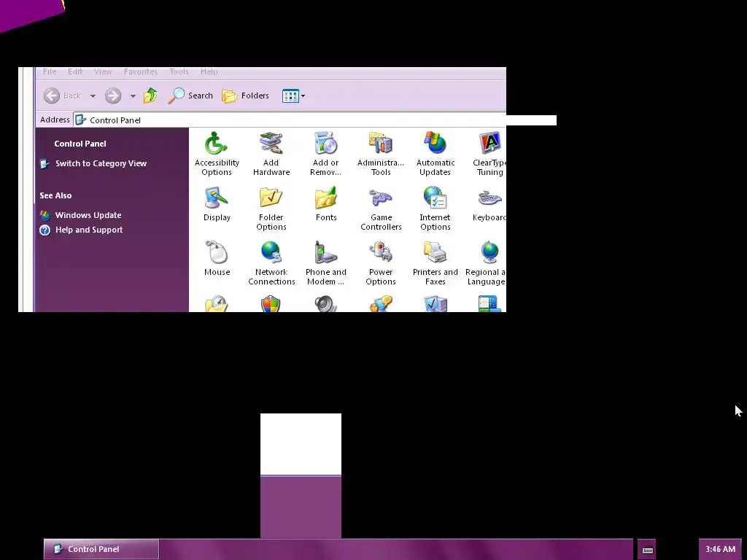
Task: Open the Favorites menu
Action: [x=140, y=71]
